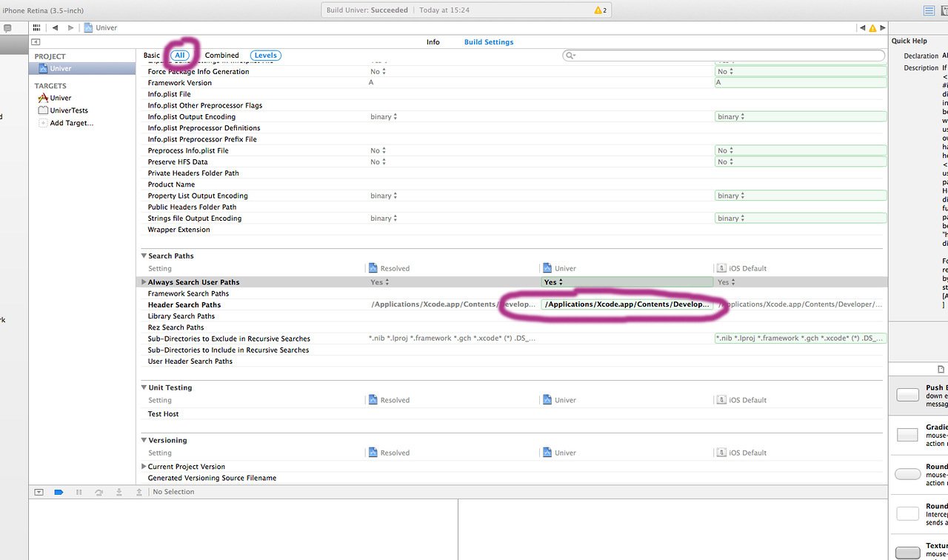This screenshot has width=948, height=560.
Task: Select Rez Search Paths setting
Action: click(176, 327)
